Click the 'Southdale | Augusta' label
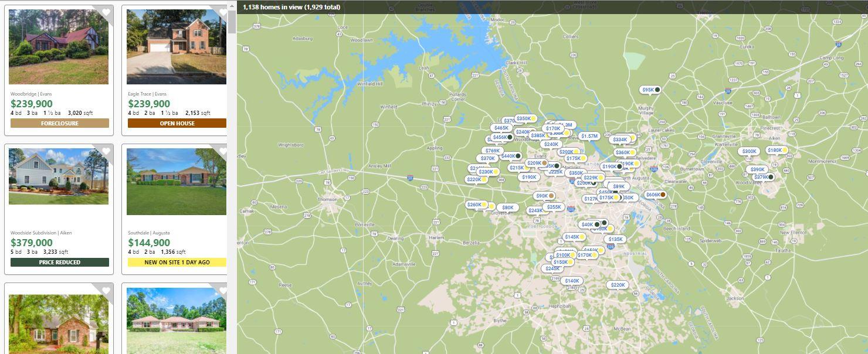Screen dimensions: 868x354 (149, 233)
